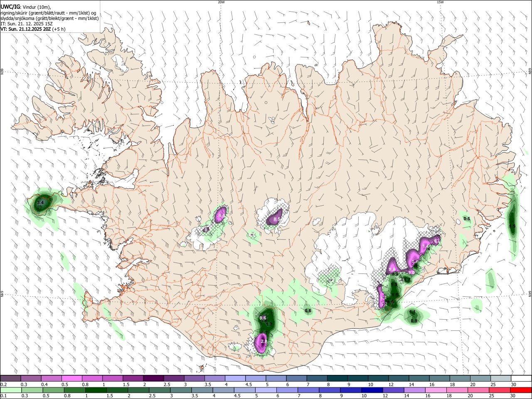Pick the light pink 16–18 rain scale swatch
Screen dimensions: 532x399
pos(436,390)
